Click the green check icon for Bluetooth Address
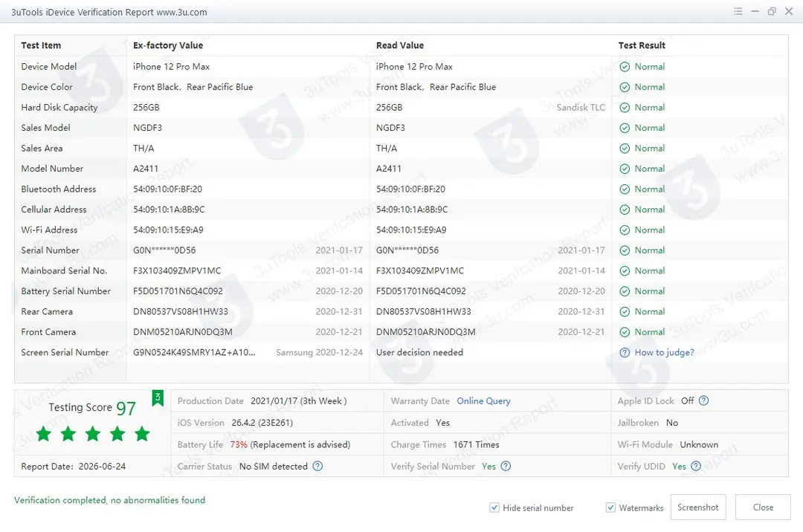The image size is (803, 532). point(625,189)
